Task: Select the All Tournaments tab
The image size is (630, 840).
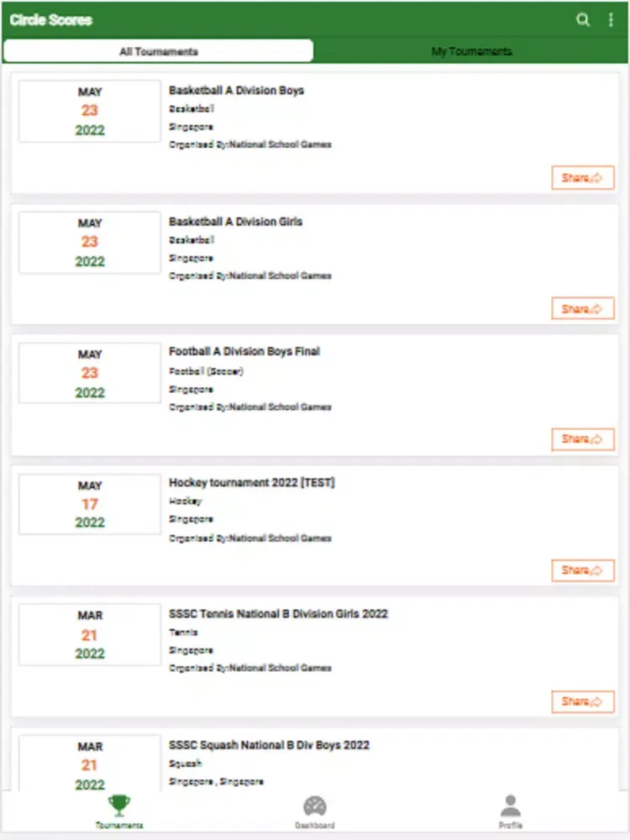Action: pos(159,51)
